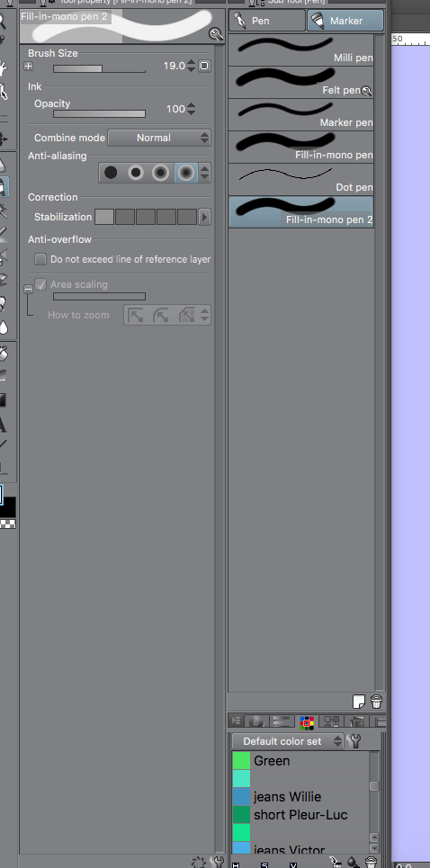Select the Move layer tool
Screen dimensions: 430x868
pos(3,139)
